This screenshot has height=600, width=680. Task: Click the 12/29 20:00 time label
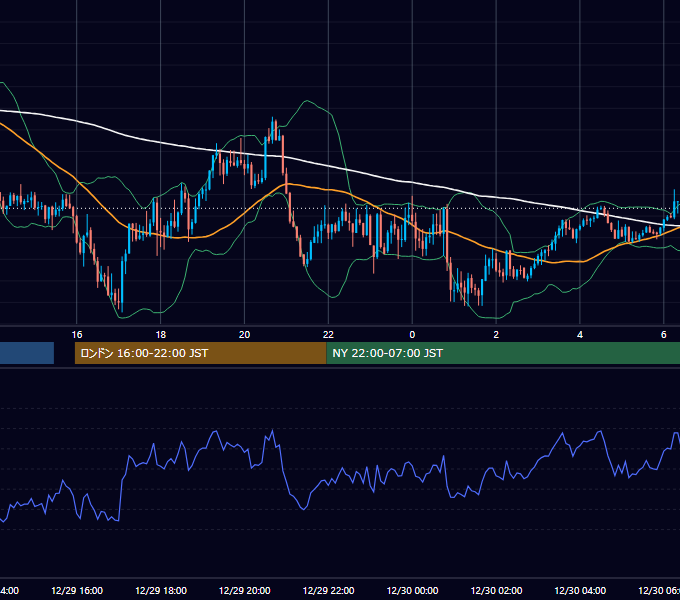pyautogui.click(x=245, y=590)
